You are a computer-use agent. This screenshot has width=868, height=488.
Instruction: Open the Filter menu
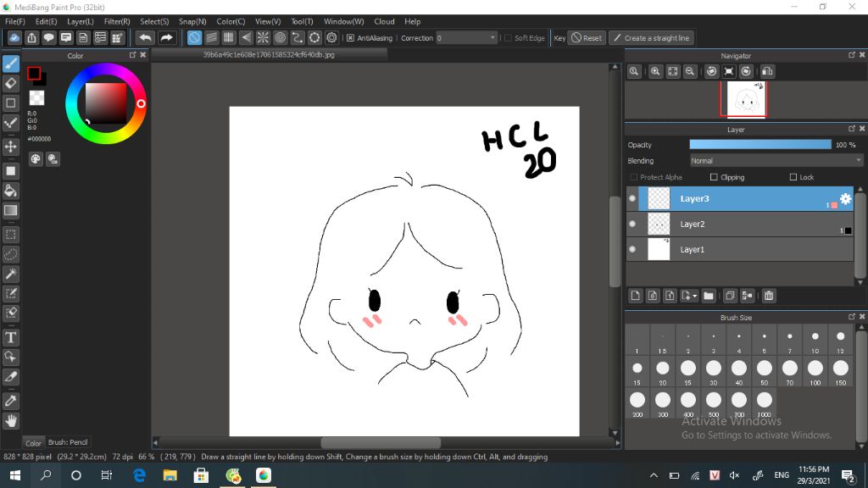pos(117,21)
